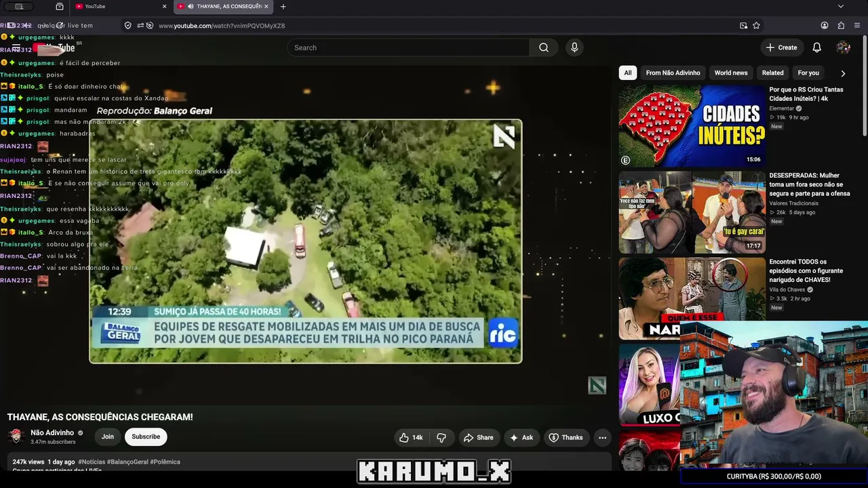Mute the audio icon on THAYANE tab
The image size is (868, 488).
[191, 7]
